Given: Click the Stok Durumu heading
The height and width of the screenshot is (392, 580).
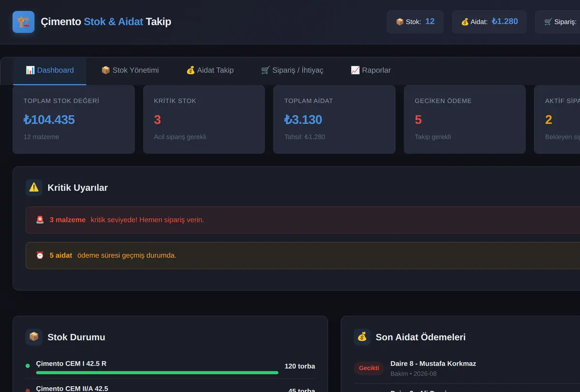Looking at the screenshot, I should pos(76,337).
